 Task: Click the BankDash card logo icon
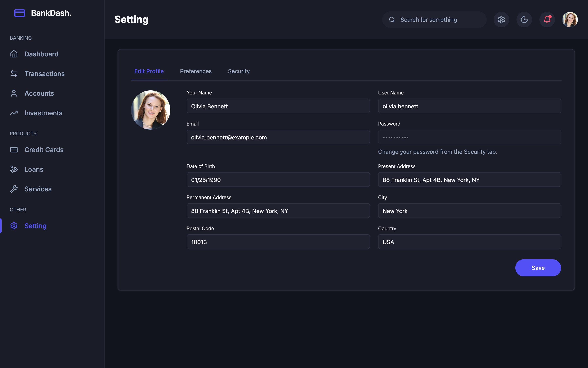tap(20, 13)
